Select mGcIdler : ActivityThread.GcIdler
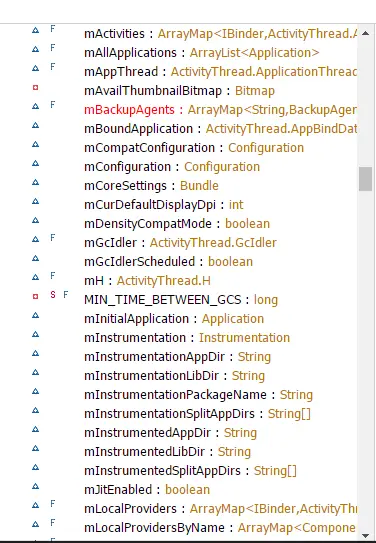 (180, 243)
